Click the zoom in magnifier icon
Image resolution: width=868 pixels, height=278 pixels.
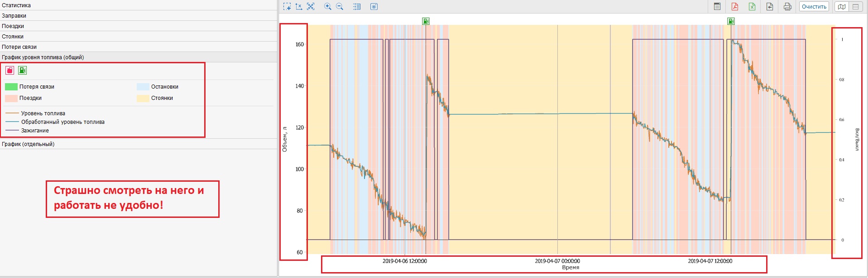point(327,6)
